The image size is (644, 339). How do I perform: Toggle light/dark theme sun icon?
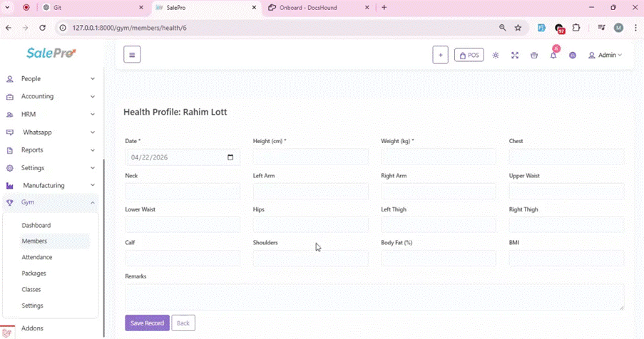(x=496, y=56)
